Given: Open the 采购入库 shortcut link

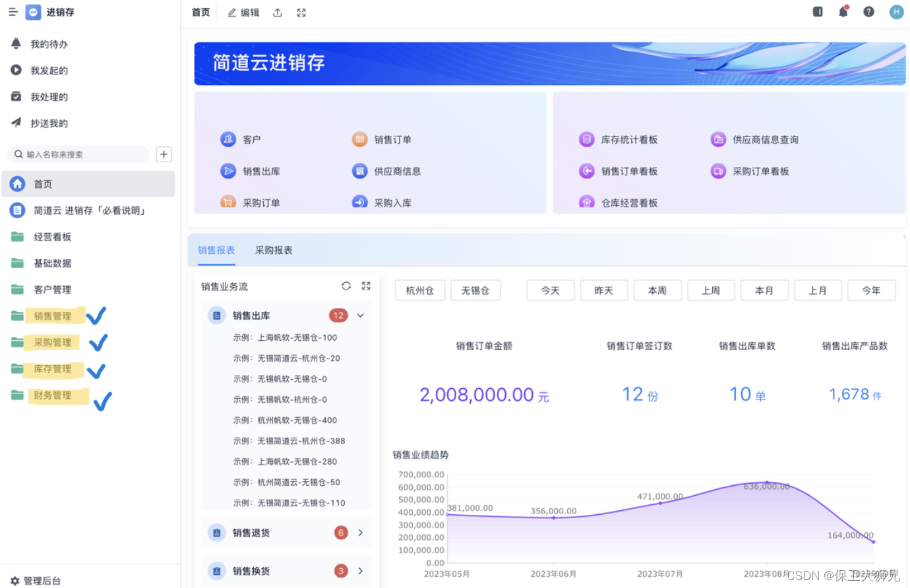Looking at the screenshot, I should click(393, 202).
